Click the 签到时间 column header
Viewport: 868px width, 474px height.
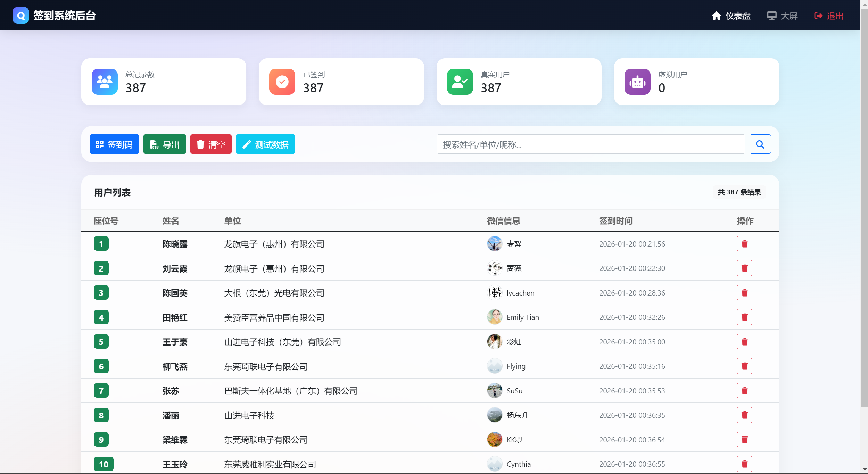[616, 221]
